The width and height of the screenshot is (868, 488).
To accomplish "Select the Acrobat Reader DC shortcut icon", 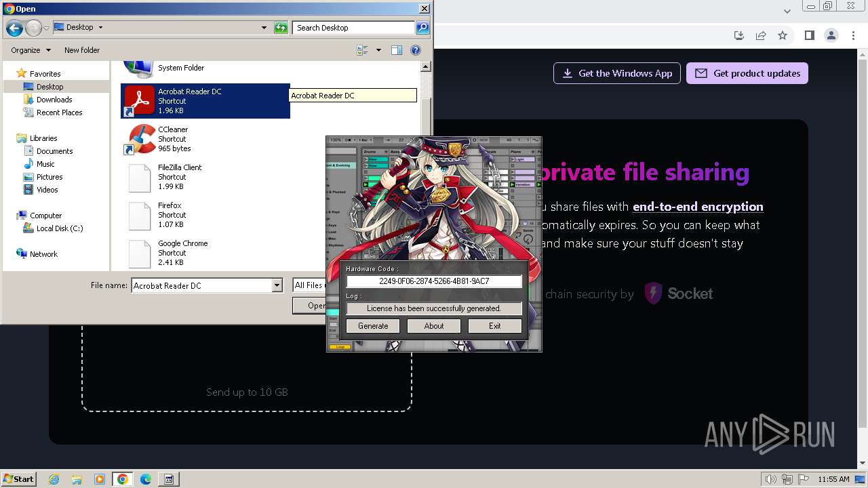I will [x=139, y=101].
